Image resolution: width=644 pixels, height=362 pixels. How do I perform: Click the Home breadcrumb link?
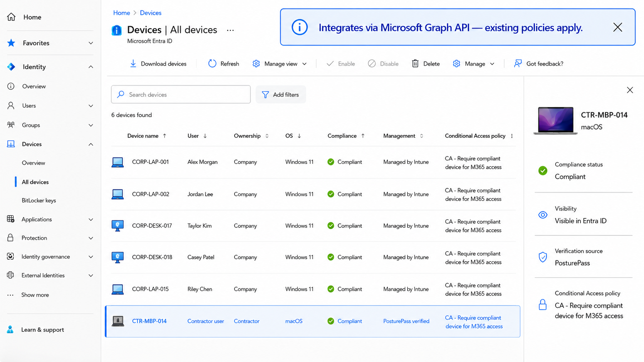[x=121, y=13]
